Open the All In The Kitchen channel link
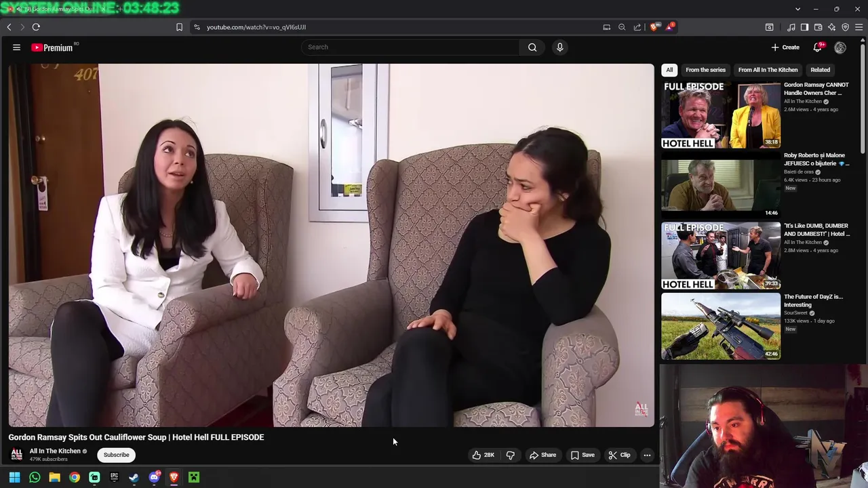The width and height of the screenshot is (868, 488). point(55,451)
